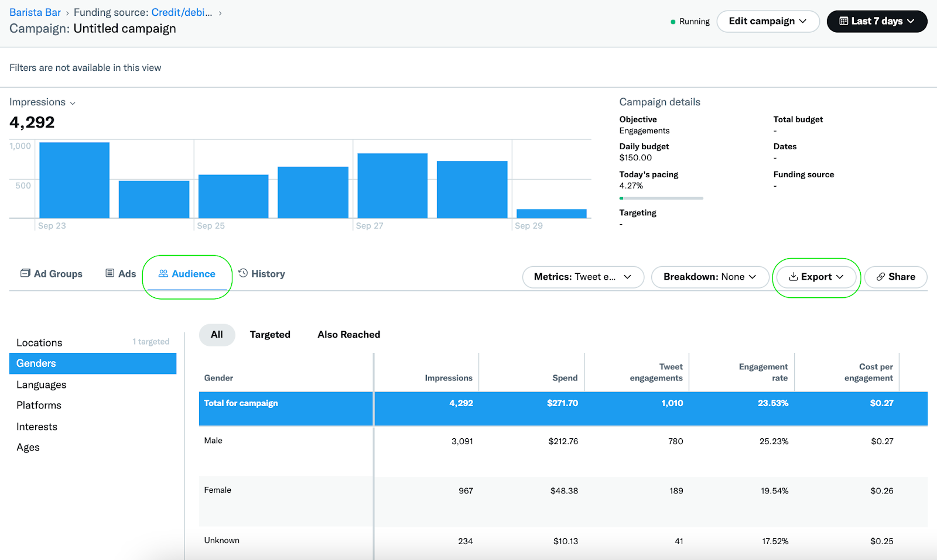Click the Ads tab list icon

110,273
